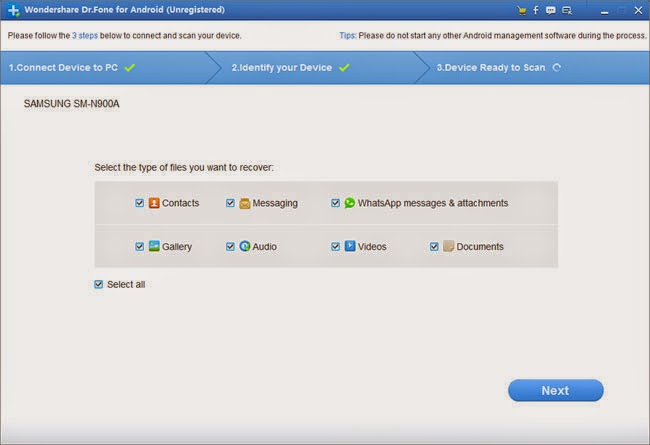Click the SAMSUNG SM-N900A device name
This screenshot has height=445, width=650.
coord(72,104)
